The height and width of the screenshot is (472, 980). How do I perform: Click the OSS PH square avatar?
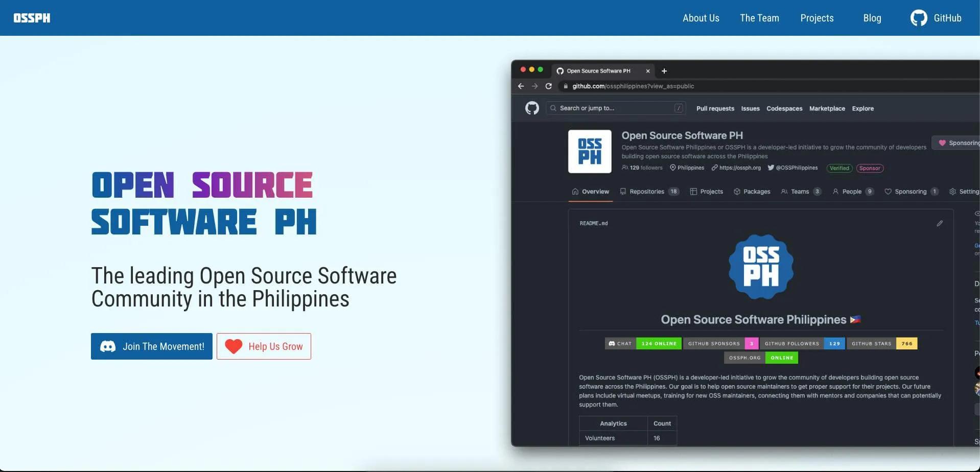click(590, 151)
